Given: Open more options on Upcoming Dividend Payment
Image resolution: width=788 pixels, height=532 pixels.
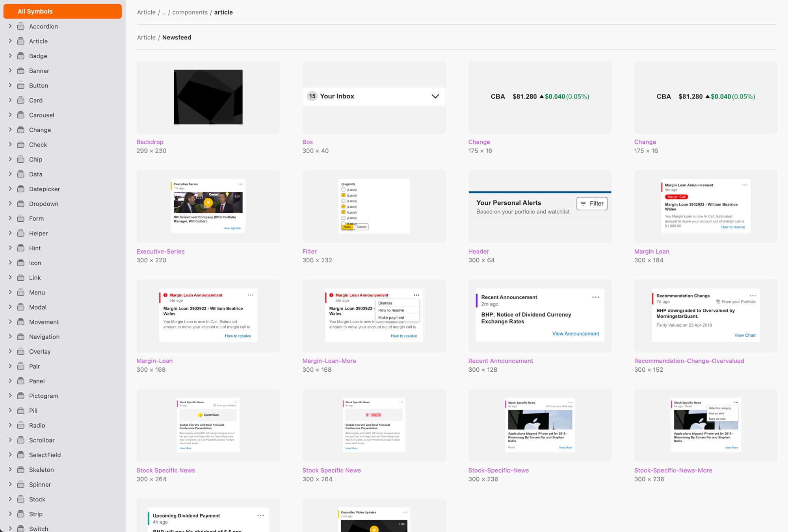Looking at the screenshot, I should click(x=260, y=515).
